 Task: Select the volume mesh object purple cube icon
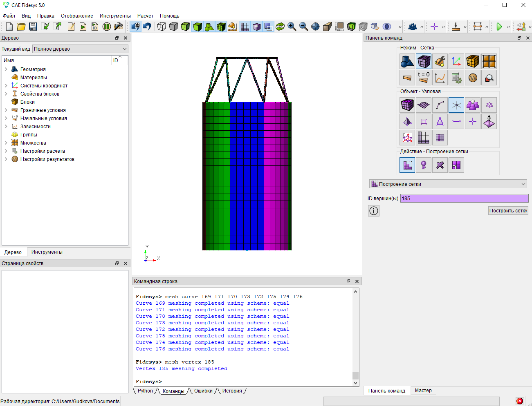[x=407, y=105]
